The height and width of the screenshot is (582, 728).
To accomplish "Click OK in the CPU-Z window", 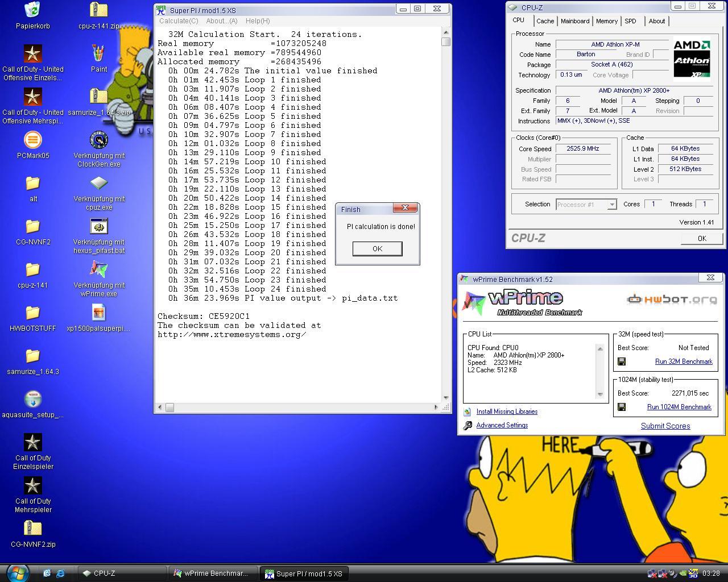I will tap(702, 239).
